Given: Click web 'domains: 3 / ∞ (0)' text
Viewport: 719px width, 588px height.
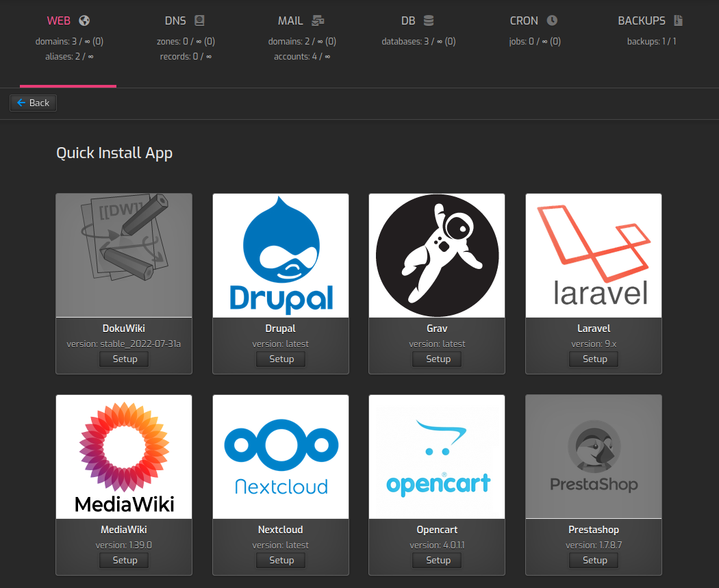Looking at the screenshot, I should [x=69, y=41].
